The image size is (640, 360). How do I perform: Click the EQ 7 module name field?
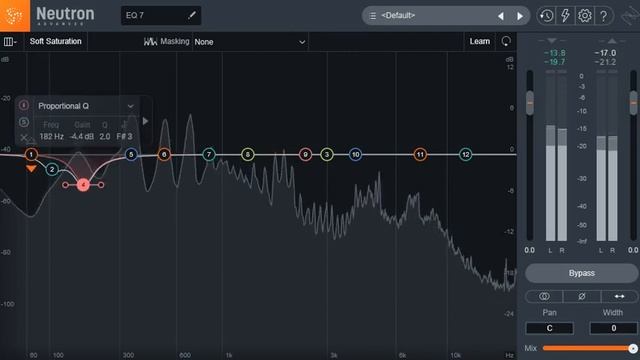point(161,16)
